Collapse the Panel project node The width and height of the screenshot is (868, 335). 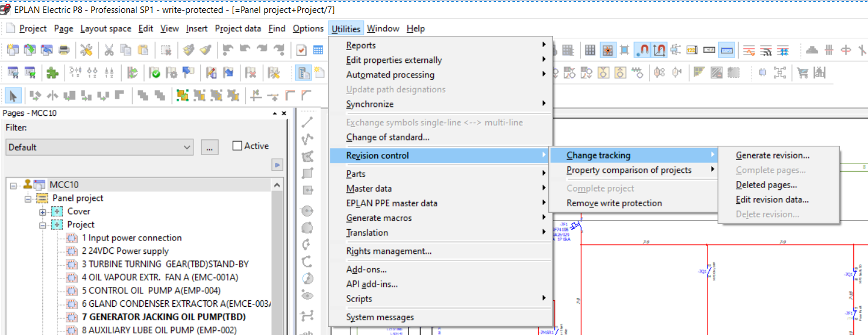[28, 199]
